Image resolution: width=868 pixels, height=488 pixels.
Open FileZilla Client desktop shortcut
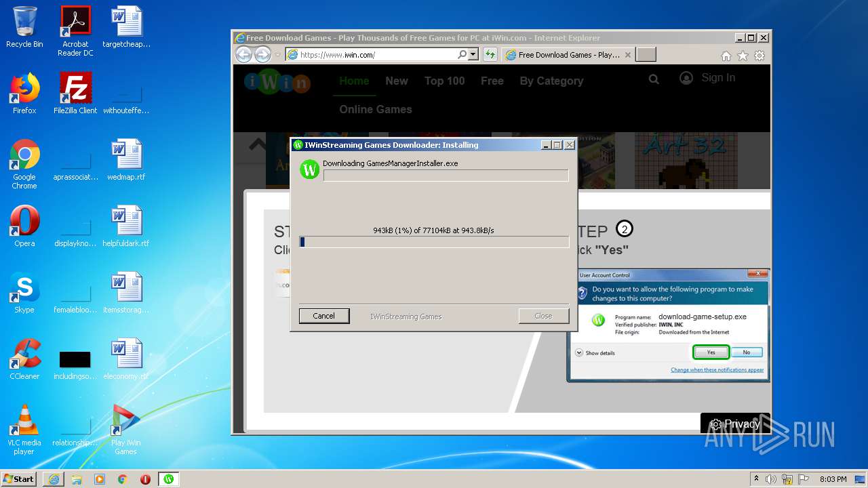75,94
